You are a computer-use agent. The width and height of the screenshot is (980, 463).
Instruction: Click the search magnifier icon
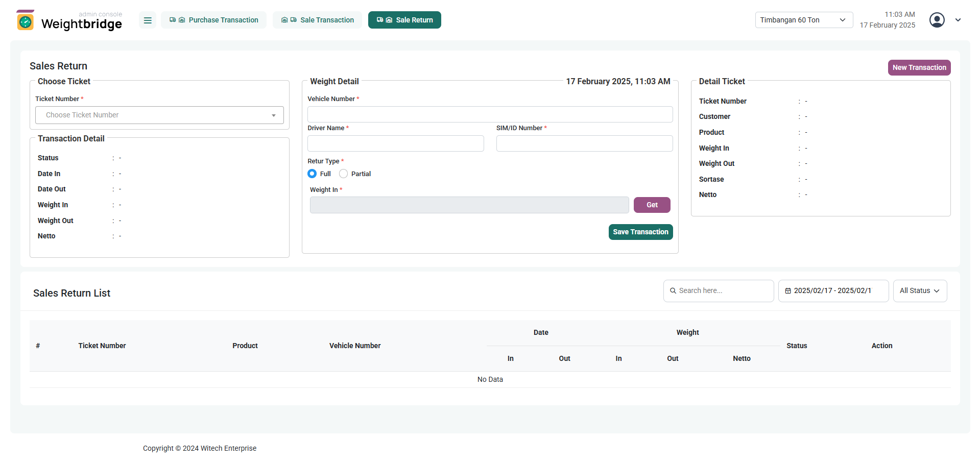point(673,291)
